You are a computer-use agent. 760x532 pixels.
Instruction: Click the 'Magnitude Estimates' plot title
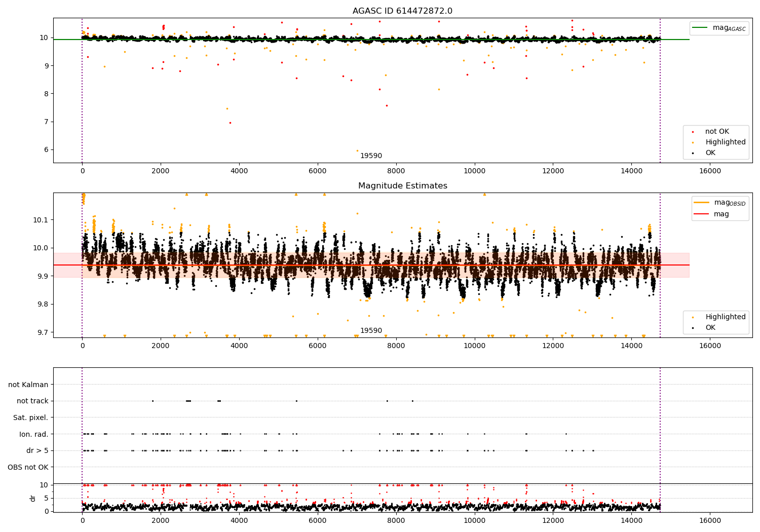coord(403,186)
